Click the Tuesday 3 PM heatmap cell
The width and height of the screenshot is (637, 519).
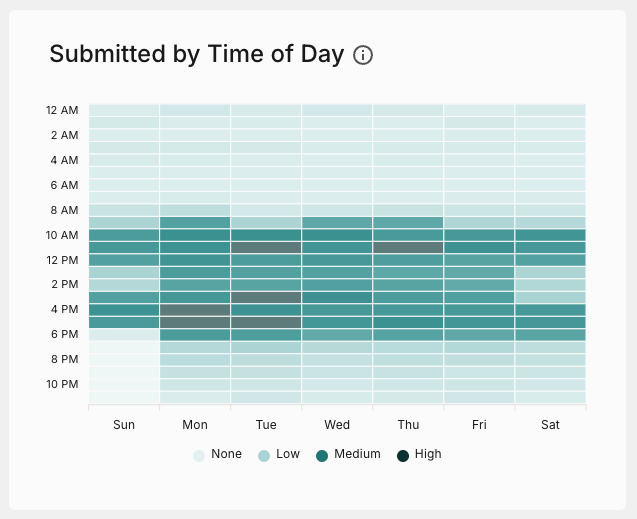point(266,297)
